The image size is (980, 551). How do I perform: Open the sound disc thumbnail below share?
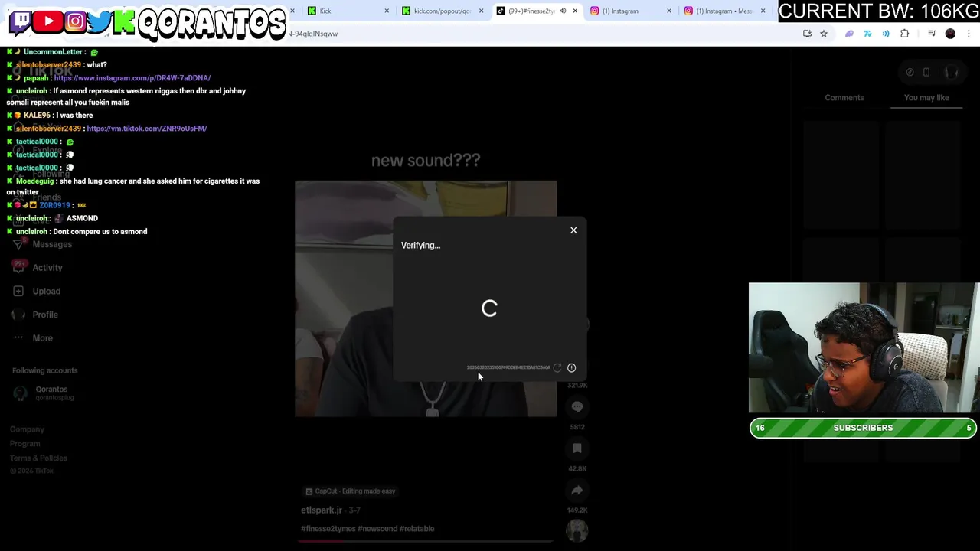577,530
